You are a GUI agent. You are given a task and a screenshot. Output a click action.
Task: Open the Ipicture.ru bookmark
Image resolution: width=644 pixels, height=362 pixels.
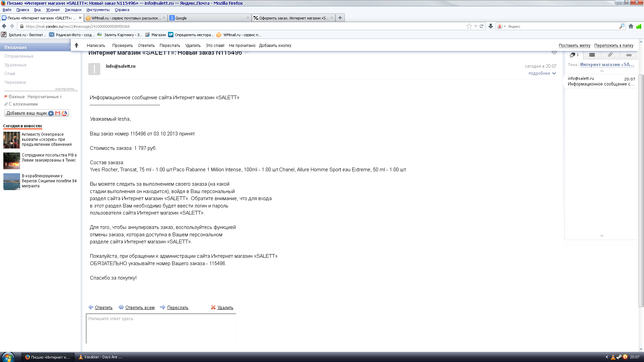click(x=23, y=35)
